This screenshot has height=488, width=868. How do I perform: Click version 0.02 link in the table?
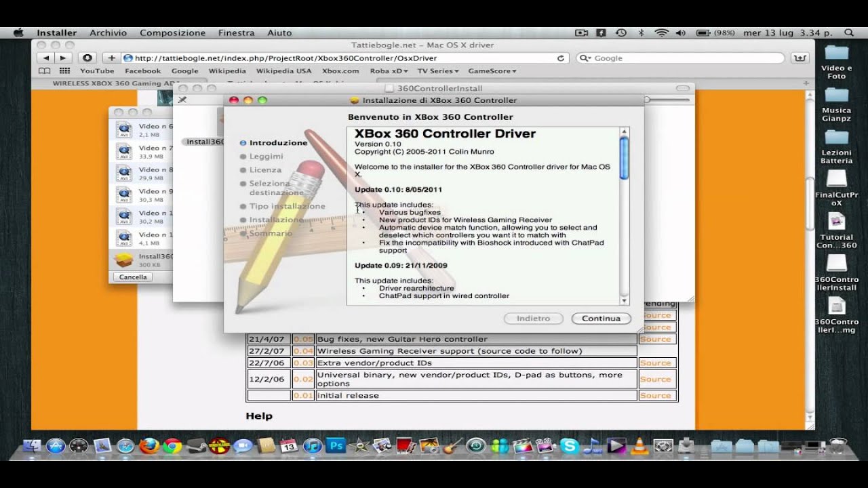(303, 379)
